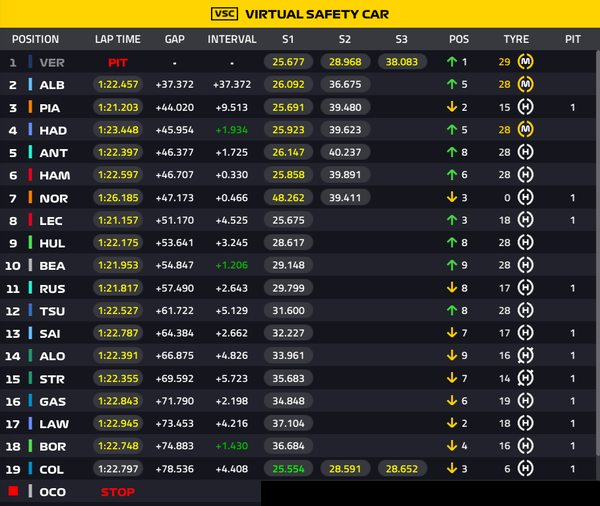Select the LAP TIME column header
This screenshot has height=506, width=600.
[x=118, y=39]
